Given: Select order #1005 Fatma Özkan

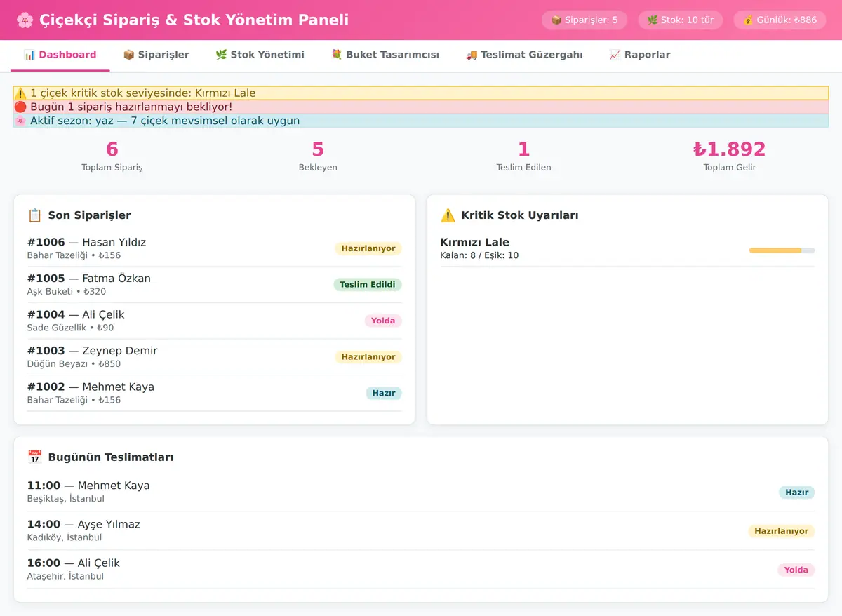Looking at the screenshot, I should click(x=214, y=285).
